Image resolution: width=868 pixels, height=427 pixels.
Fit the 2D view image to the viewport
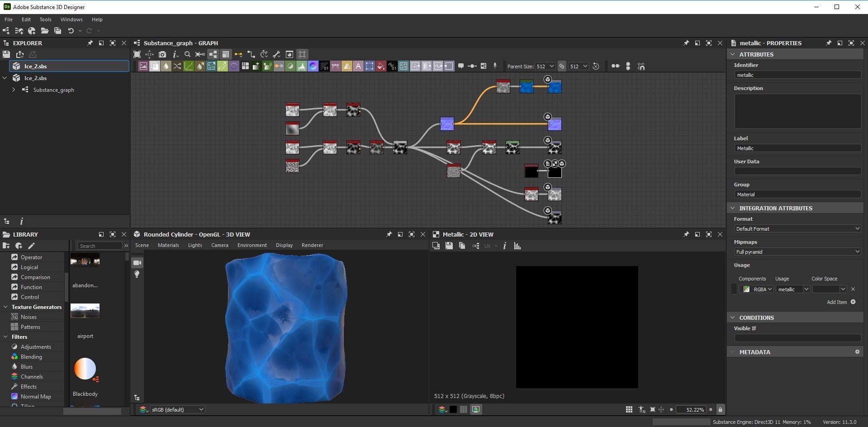point(652,409)
